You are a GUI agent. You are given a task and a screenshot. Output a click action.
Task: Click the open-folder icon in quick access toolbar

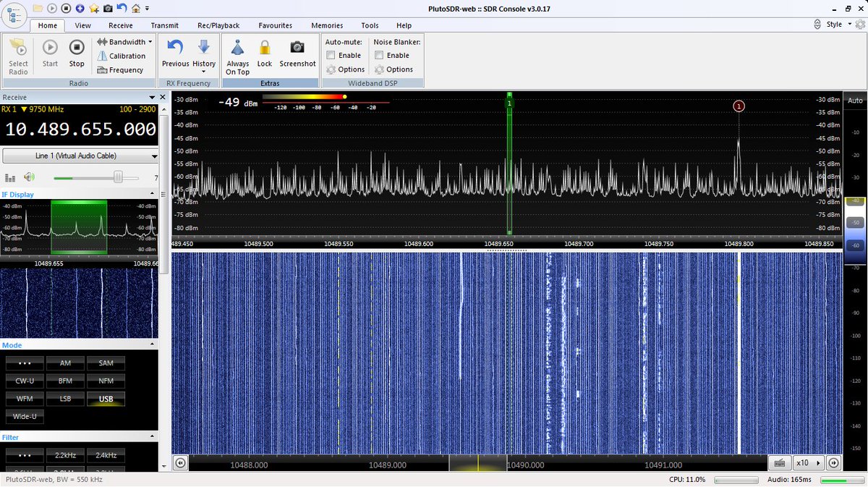(38, 8)
